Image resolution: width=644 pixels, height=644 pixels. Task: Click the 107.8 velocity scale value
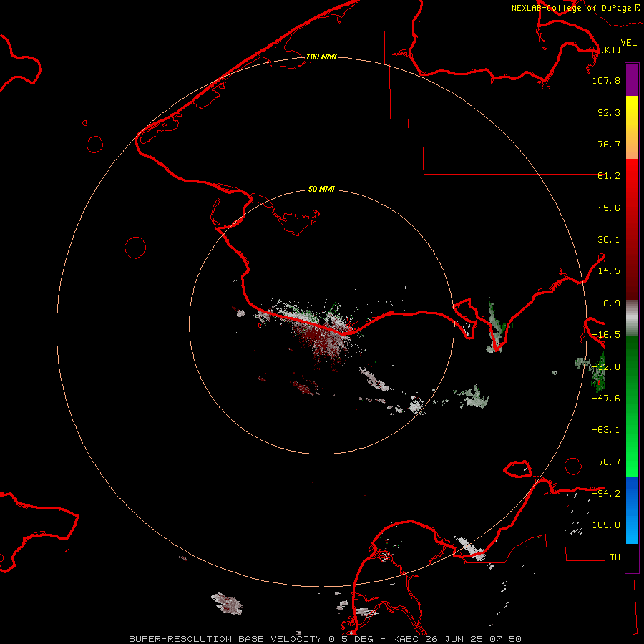[x=606, y=80]
